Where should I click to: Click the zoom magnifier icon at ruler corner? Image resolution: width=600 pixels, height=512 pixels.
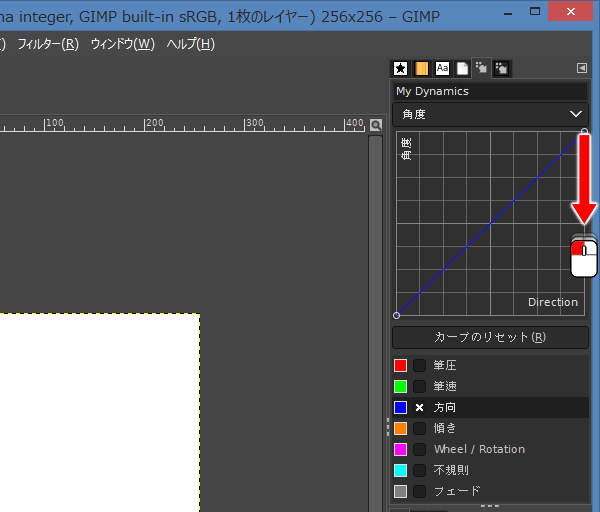(x=376, y=125)
